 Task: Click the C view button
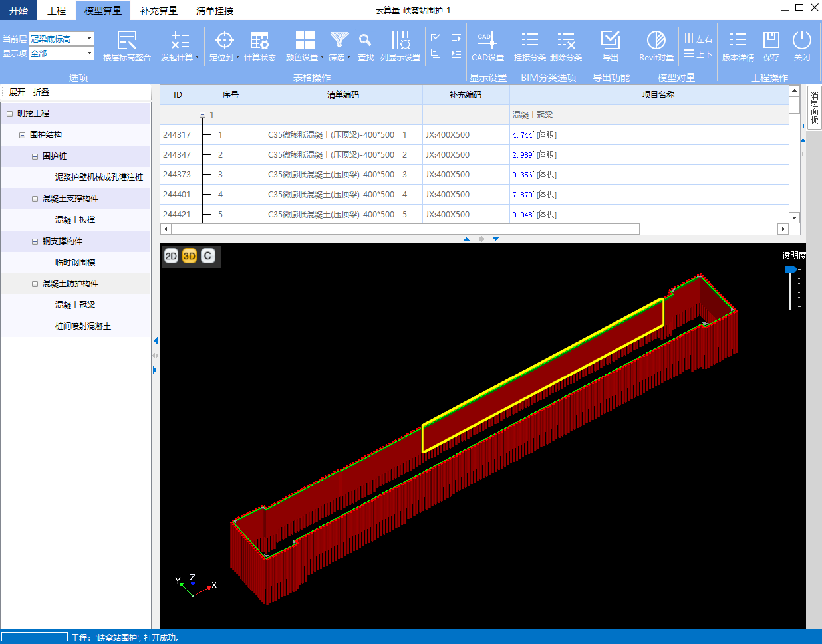coord(208,256)
